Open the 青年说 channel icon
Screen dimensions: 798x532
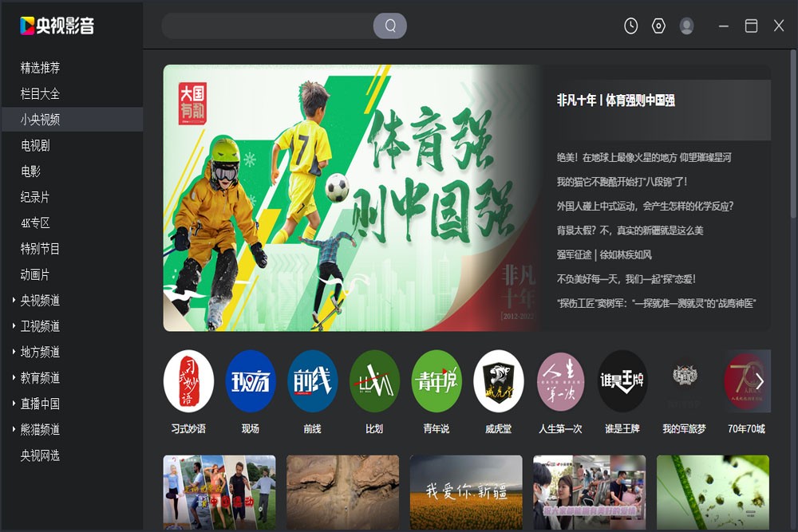437,381
